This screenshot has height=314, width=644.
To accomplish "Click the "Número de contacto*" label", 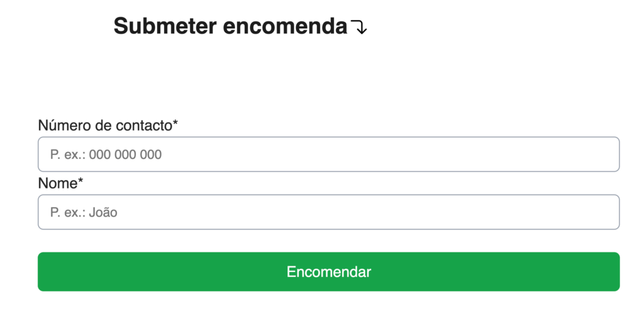I will [108, 126].
